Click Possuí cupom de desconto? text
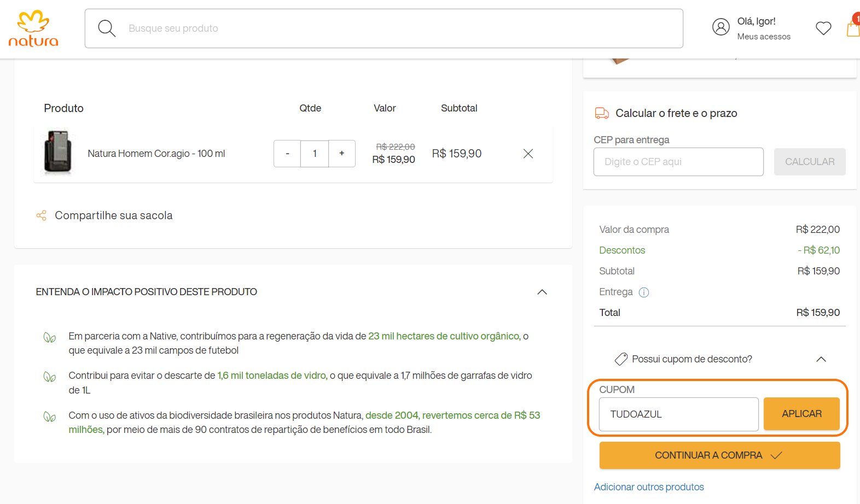This screenshot has width=860, height=504. 692,359
